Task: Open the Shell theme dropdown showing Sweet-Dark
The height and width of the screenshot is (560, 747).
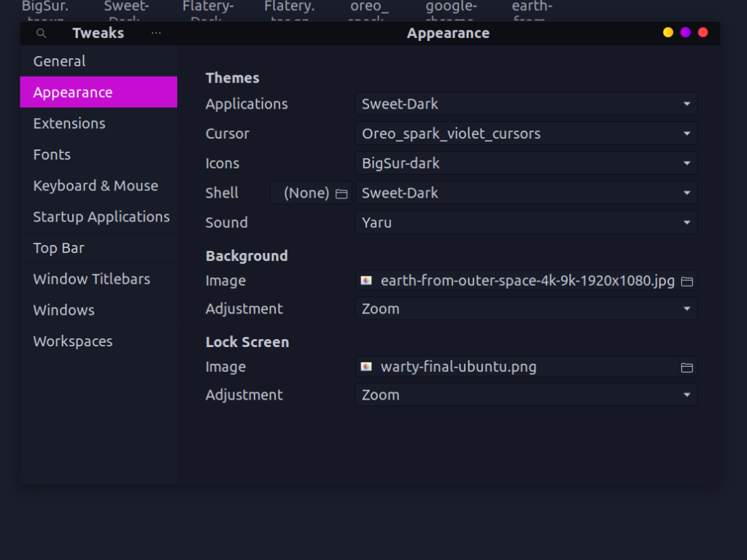Action: point(527,192)
